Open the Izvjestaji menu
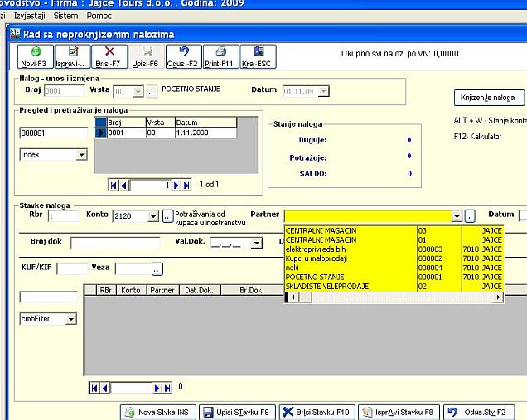 [x=29, y=16]
